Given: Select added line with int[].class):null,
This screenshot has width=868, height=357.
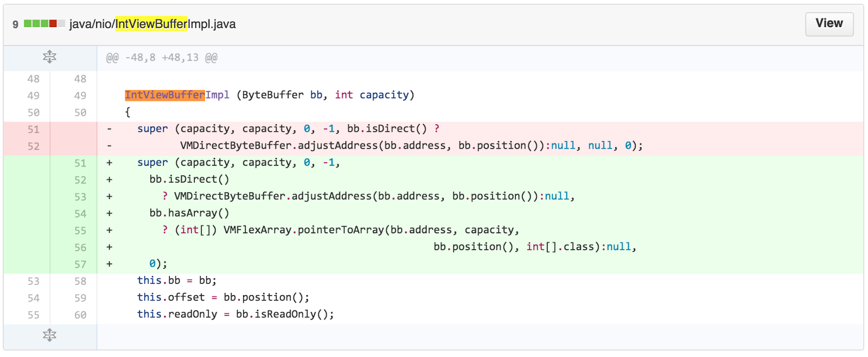Looking at the screenshot, I should tap(535, 247).
